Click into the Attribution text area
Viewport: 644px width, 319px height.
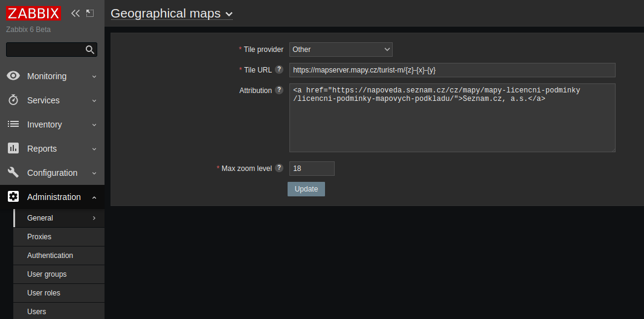click(x=452, y=118)
